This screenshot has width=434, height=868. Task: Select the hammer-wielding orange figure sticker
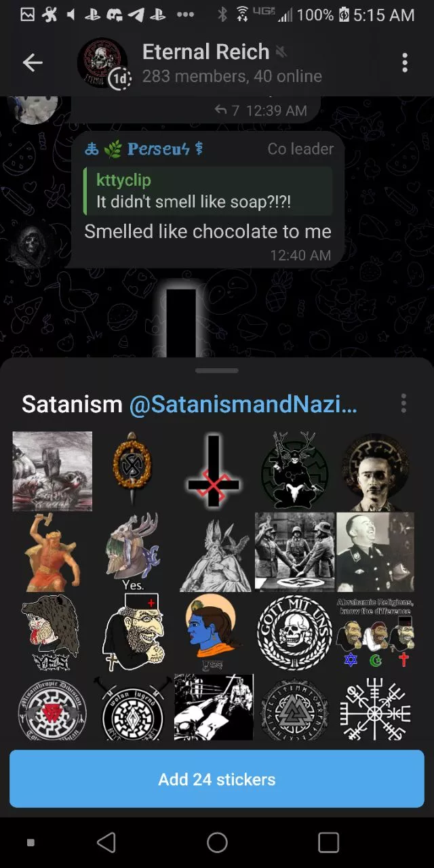pyautogui.click(x=52, y=552)
